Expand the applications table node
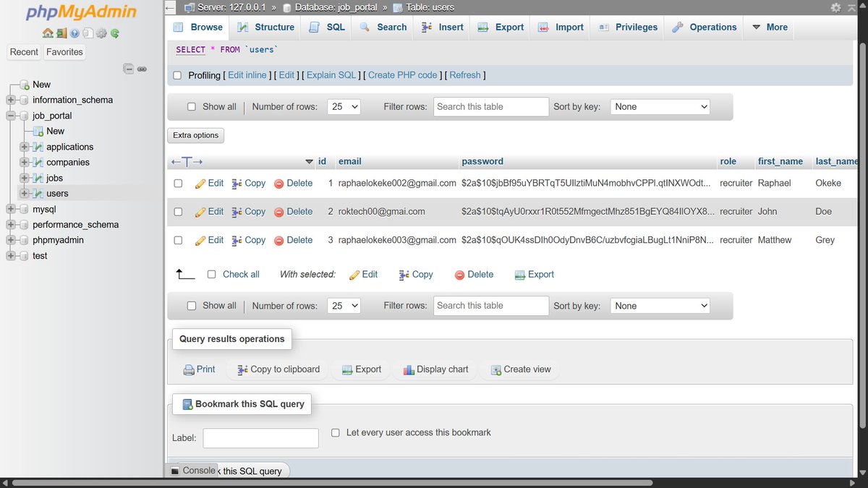868x488 pixels. point(25,147)
